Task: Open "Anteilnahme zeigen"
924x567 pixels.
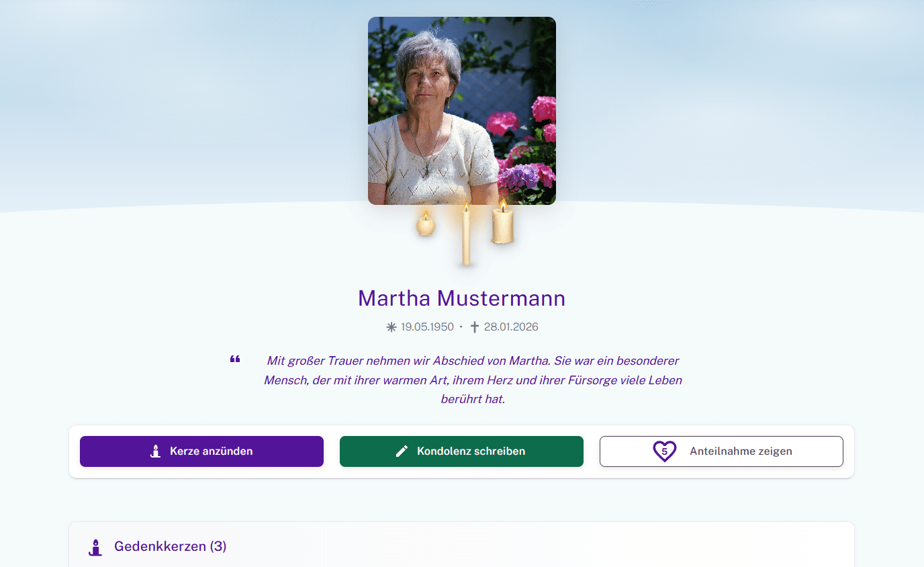Action: [721, 451]
